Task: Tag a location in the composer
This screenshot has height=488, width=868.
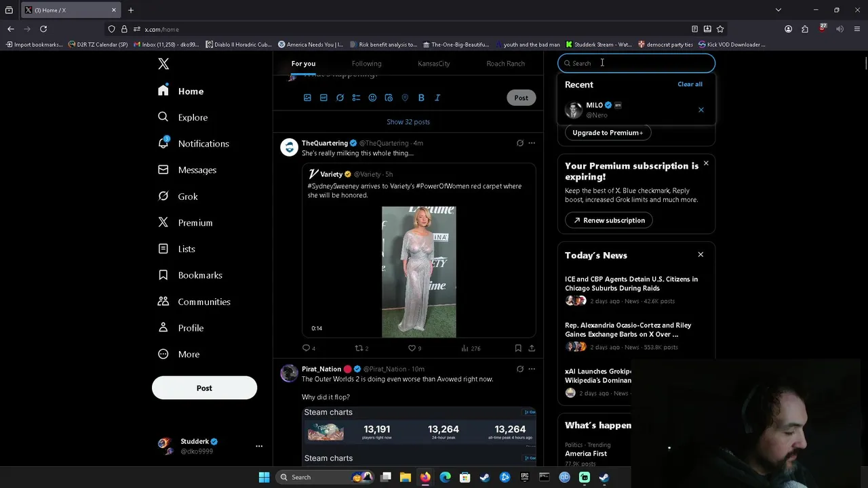Action: pyautogui.click(x=405, y=98)
